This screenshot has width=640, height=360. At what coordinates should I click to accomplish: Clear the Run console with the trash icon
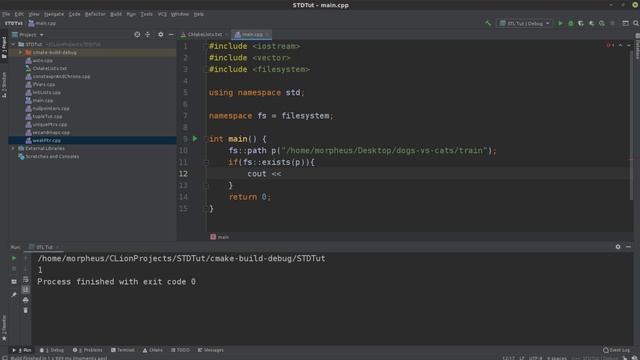coord(26,311)
